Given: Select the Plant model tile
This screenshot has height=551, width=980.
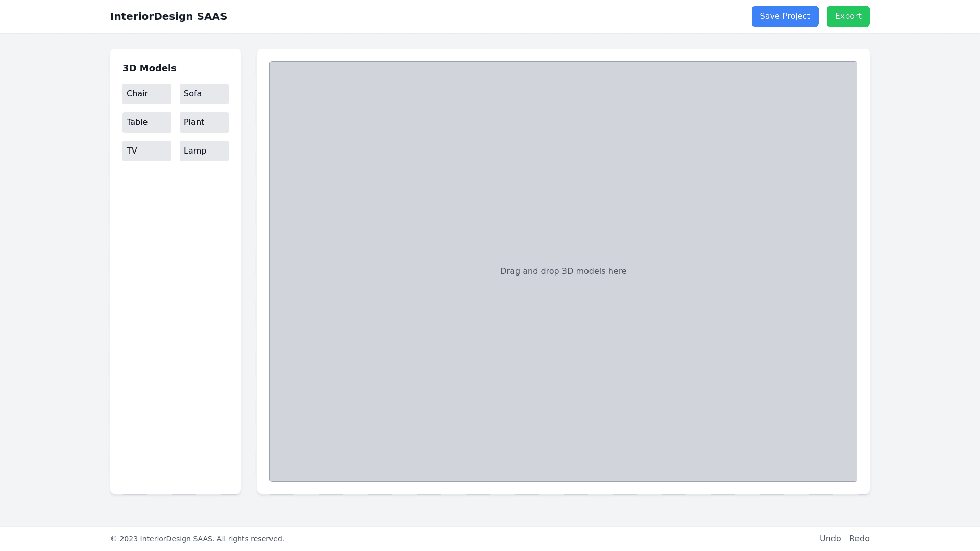Looking at the screenshot, I should coord(204,122).
